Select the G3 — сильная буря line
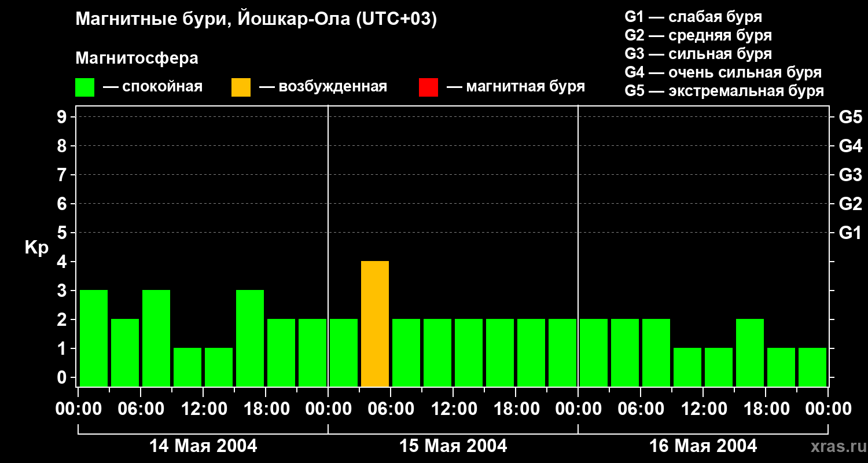This screenshot has width=868, height=463. coord(698,54)
